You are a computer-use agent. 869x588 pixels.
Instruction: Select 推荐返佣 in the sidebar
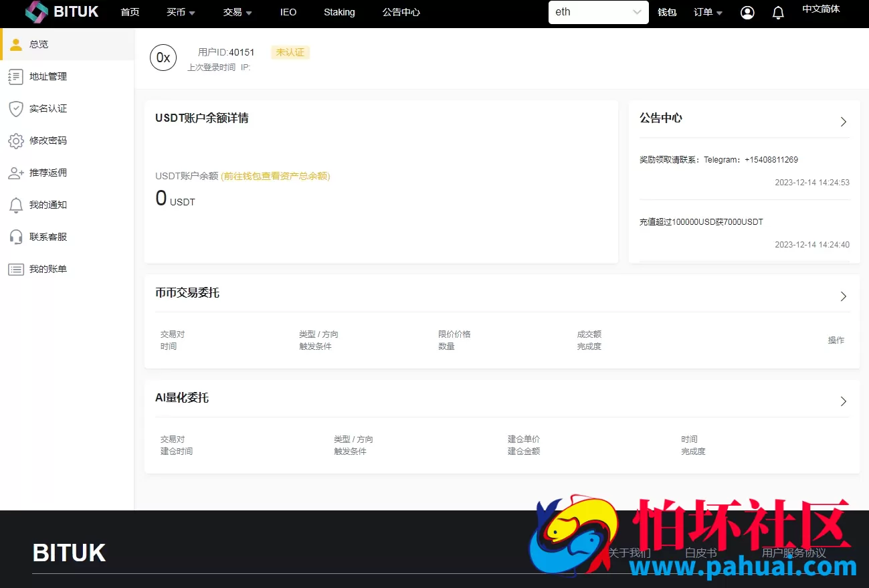tap(67, 173)
